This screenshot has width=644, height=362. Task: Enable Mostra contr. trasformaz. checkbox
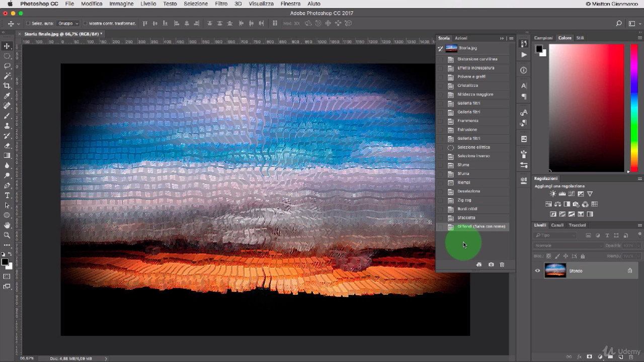click(85, 24)
